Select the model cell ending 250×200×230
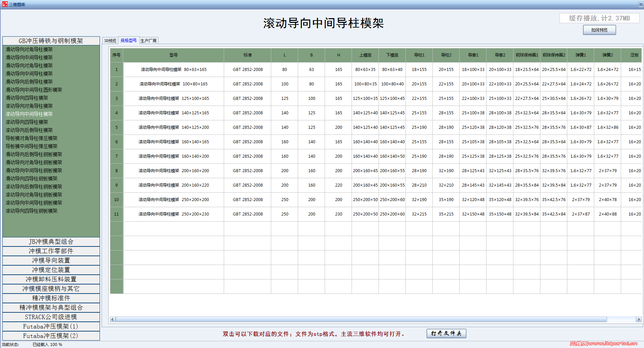Image resolution: width=644 pixels, height=348 pixels. coord(174,214)
